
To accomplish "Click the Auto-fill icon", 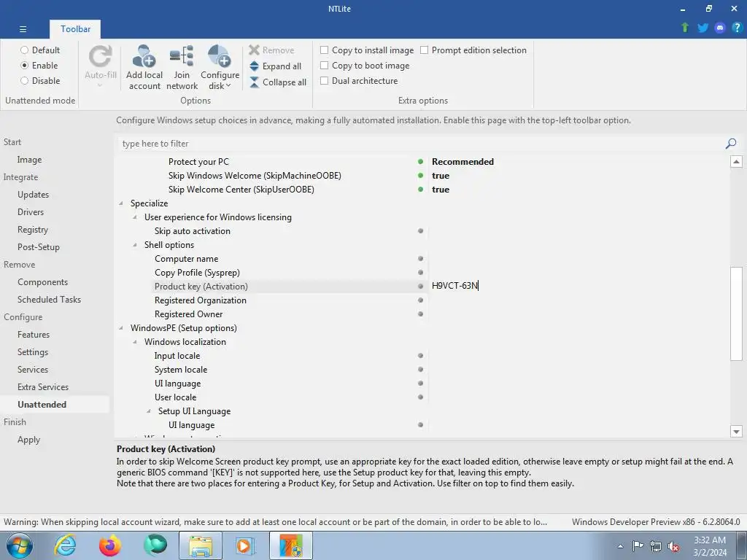I will coord(101,56).
